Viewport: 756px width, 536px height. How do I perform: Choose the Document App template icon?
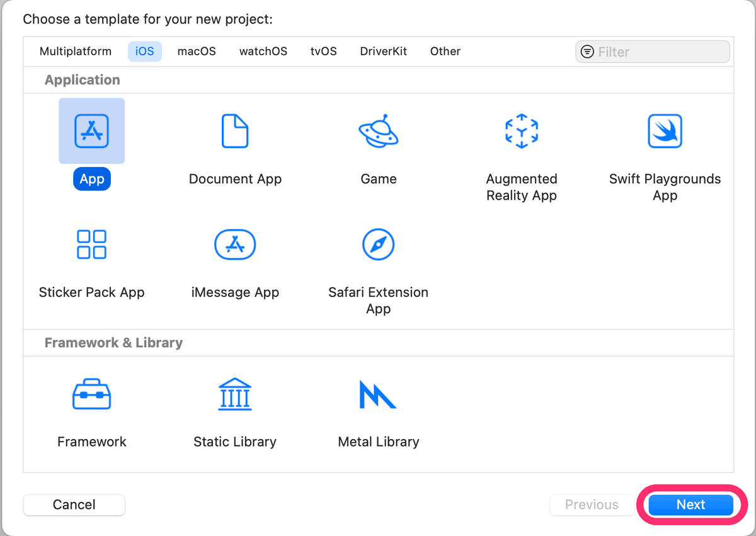[x=235, y=131]
